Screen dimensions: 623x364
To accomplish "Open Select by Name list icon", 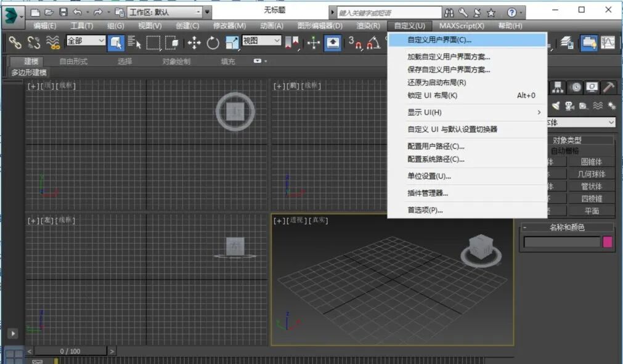I will point(134,42).
